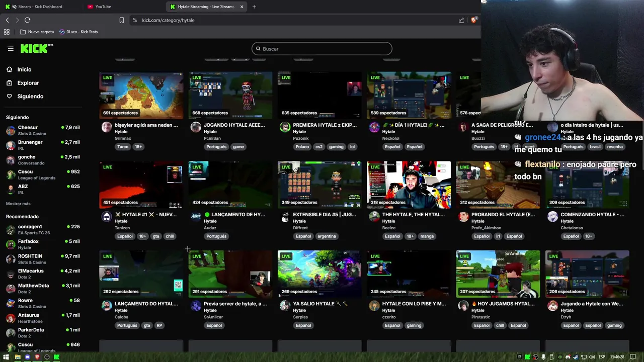The height and width of the screenshot is (362, 644).
Task: Open the PciniSan stream thumbnail with 668 espectadores
Action: click(x=230, y=95)
